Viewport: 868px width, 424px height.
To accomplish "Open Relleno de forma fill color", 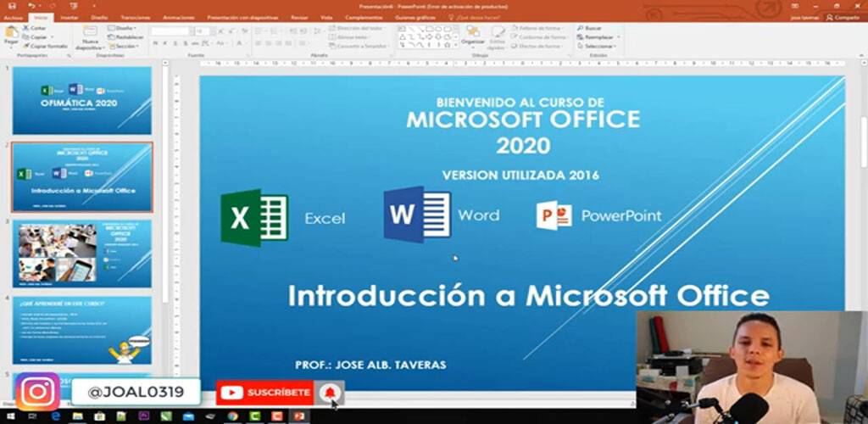I will click(x=537, y=28).
